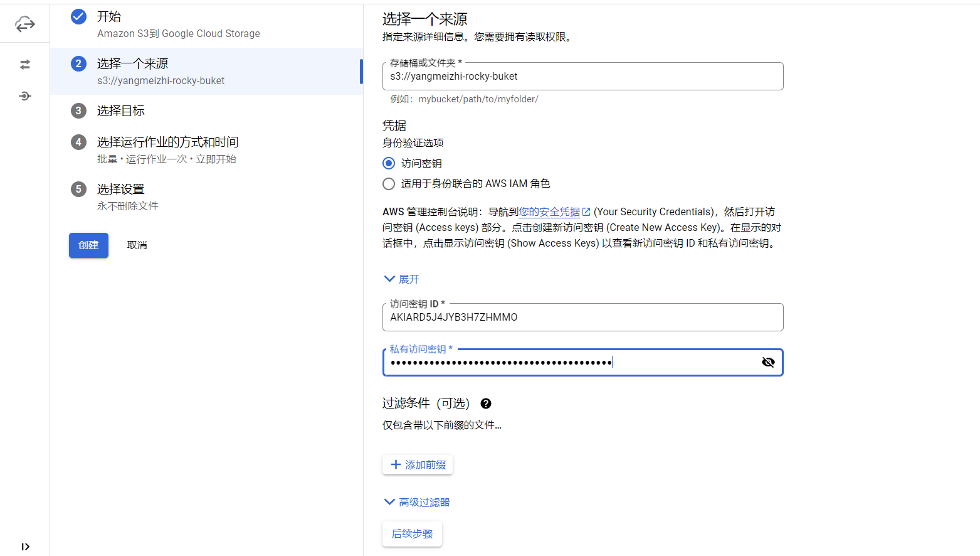Expand the side navigation panel arrow

25,547
